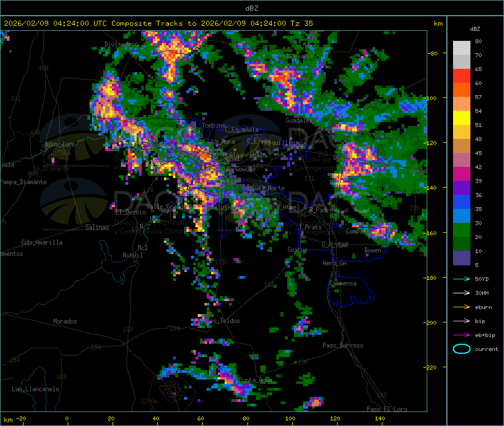Click the Aero_GA map label
The image size is (504, 426).
coord(334,263)
